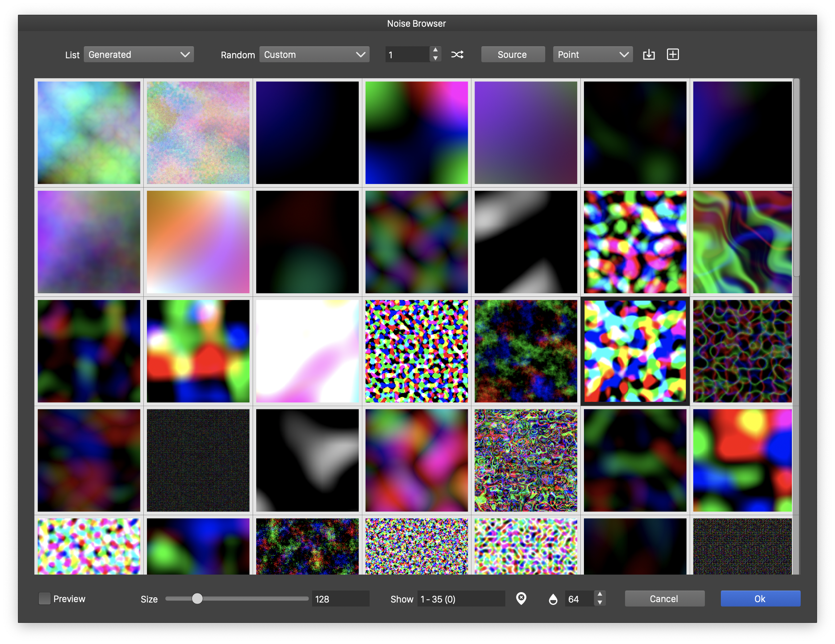Image resolution: width=835 pixels, height=644 pixels.
Task: Click the water droplet icon
Action: point(553,599)
